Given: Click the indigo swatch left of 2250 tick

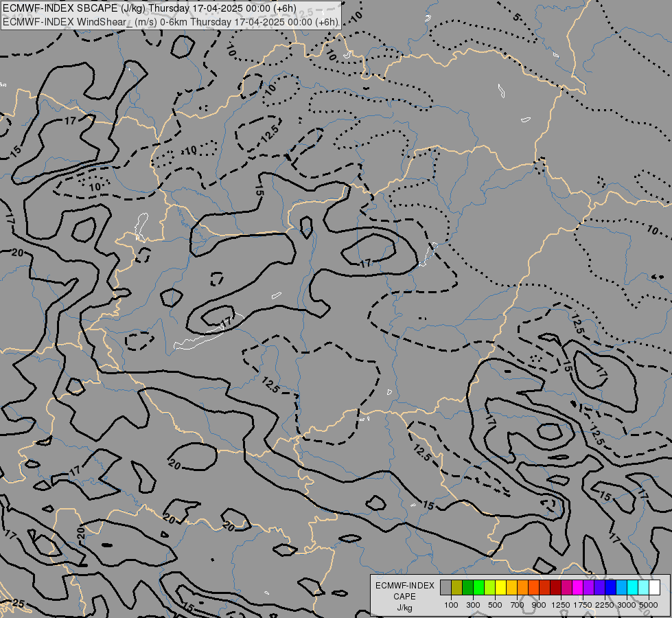Looking at the screenshot, I should pyautogui.click(x=599, y=587).
